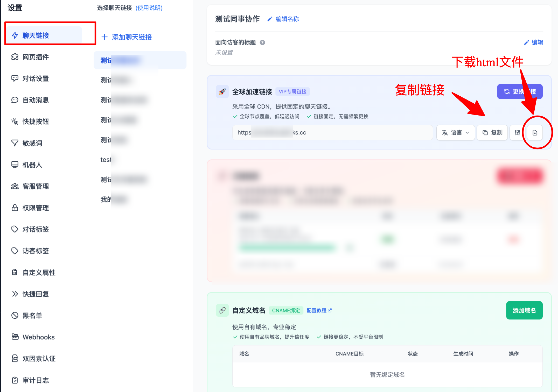558x392 pixels.
Task: Click the chain-link icon of 自定义域名
Action: point(222,310)
